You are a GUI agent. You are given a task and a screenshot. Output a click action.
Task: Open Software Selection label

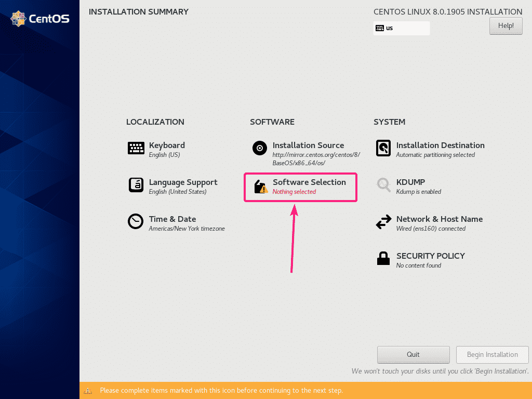point(310,182)
